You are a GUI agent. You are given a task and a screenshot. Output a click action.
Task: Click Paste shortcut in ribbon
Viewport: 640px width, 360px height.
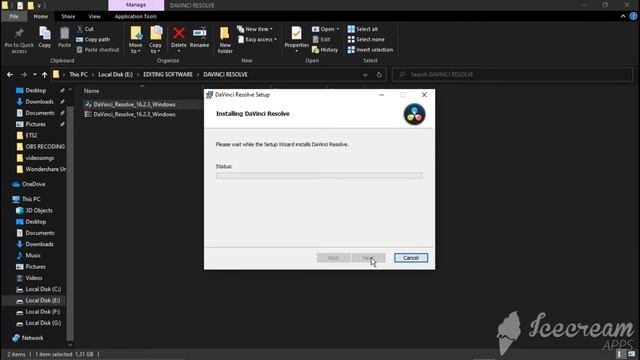(x=98, y=50)
